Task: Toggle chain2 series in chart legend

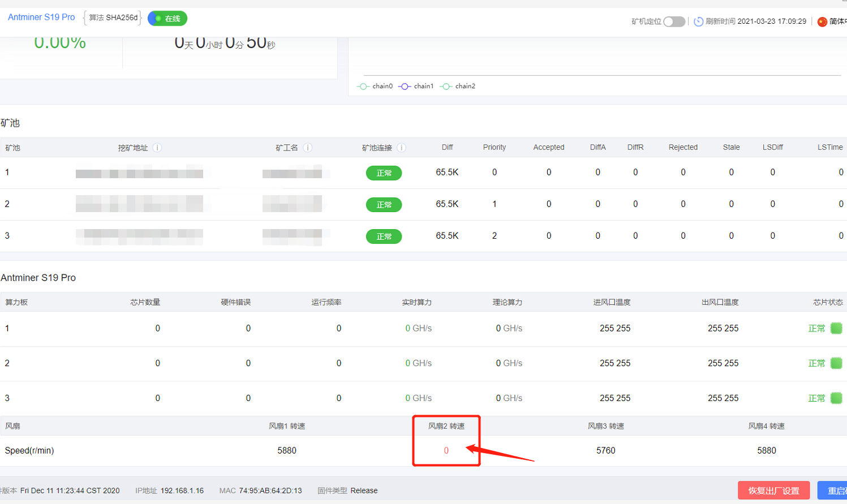Action: tap(458, 87)
